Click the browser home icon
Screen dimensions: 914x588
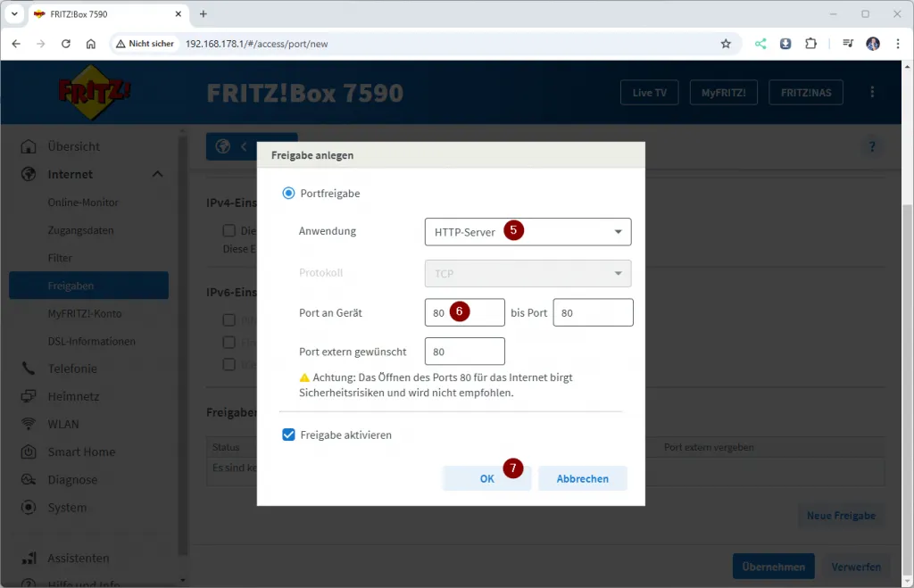pyautogui.click(x=91, y=44)
